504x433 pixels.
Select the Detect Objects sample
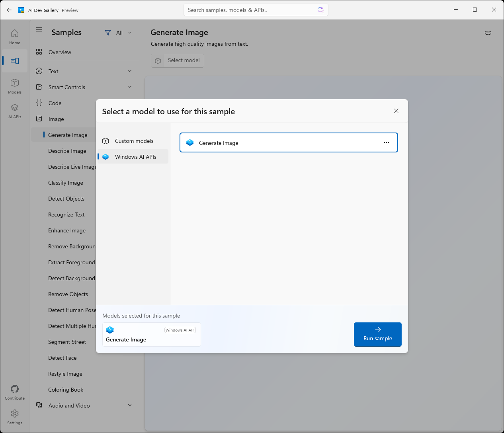pyautogui.click(x=66, y=199)
